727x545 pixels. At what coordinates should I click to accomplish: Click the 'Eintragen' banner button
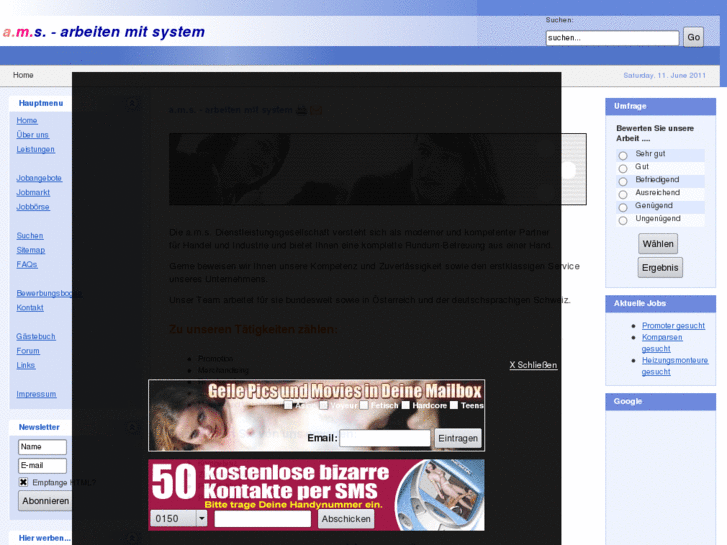pyautogui.click(x=458, y=438)
